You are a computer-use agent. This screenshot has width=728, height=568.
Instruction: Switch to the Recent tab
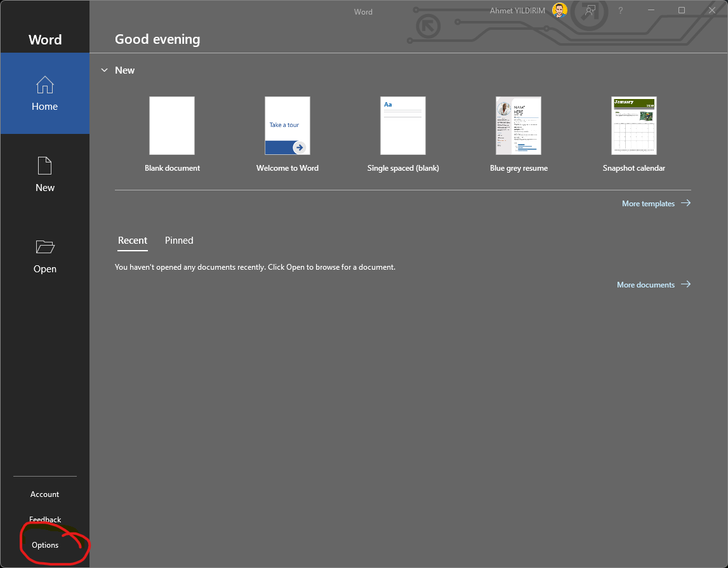tap(132, 241)
